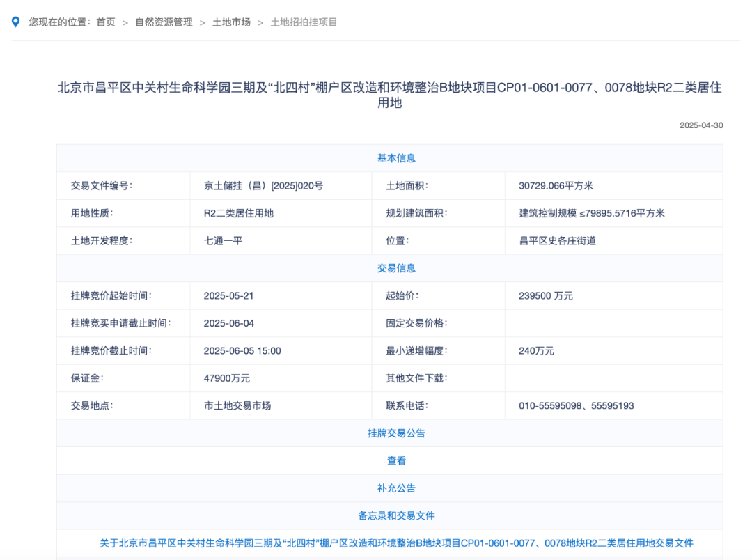This screenshot has height=560, width=752.
Task: Select the land area value 30729.066平方米
Action: [x=556, y=186]
